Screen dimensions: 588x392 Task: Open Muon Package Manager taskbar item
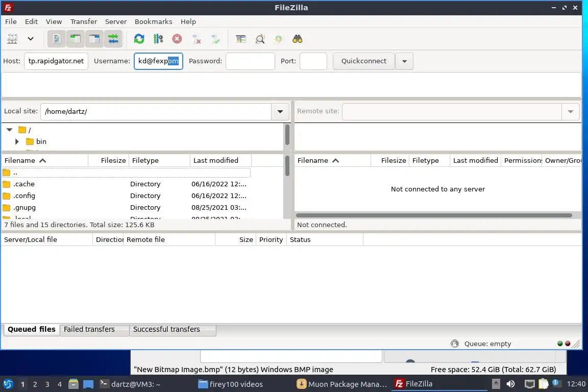coord(341,384)
